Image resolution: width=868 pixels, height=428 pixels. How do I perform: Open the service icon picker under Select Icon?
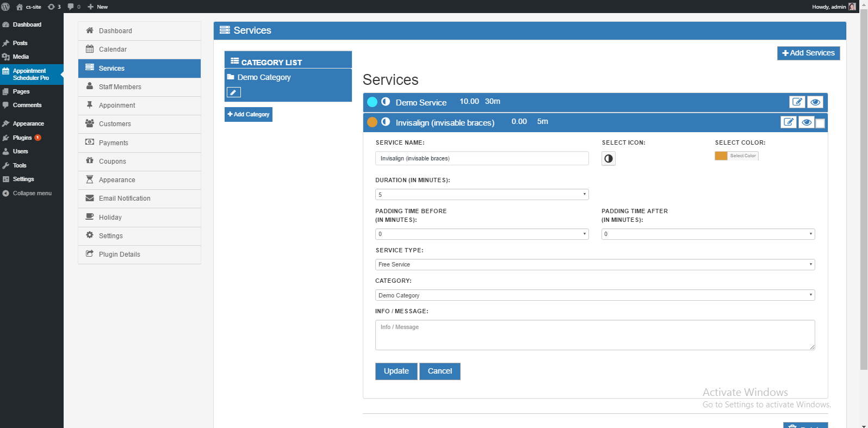tap(608, 159)
